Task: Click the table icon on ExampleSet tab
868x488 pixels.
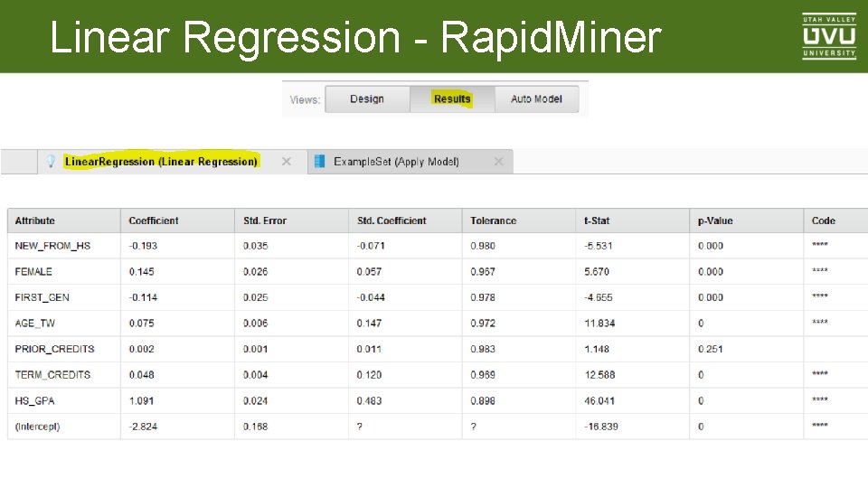Action: pos(319,162)
